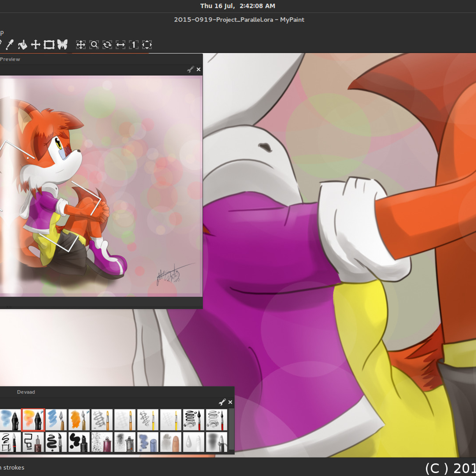This screenshot has height=476, width=476.
Task: Toggle the butterfly symmetry painting tool
Action: point(62,45)
